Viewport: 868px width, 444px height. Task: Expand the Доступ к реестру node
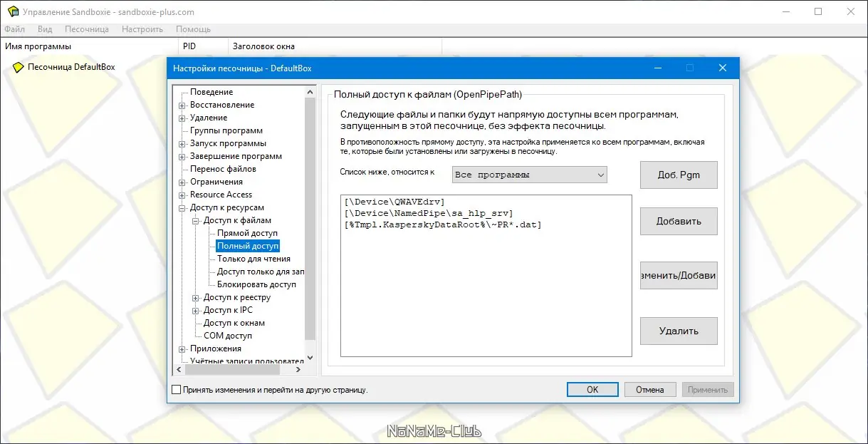(196, 297)
